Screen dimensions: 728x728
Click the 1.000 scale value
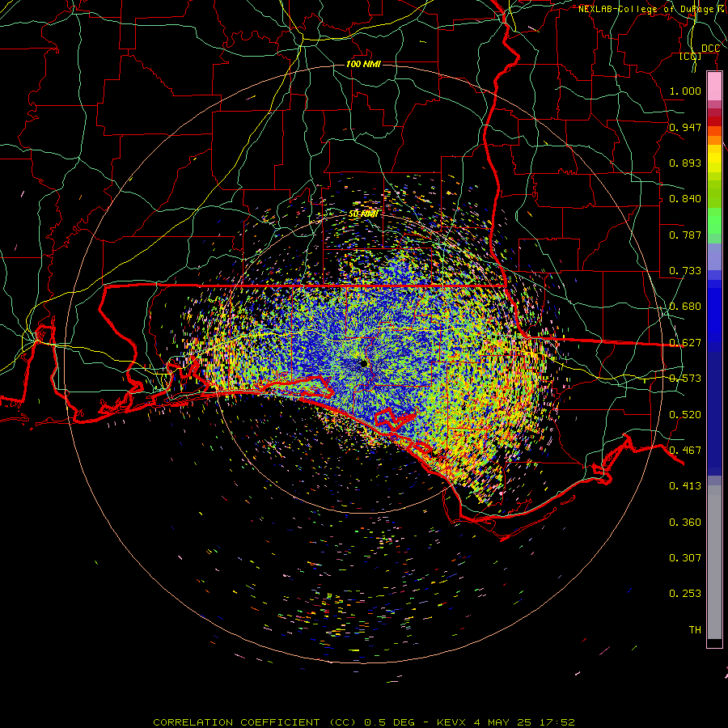[x=685, y=91]
